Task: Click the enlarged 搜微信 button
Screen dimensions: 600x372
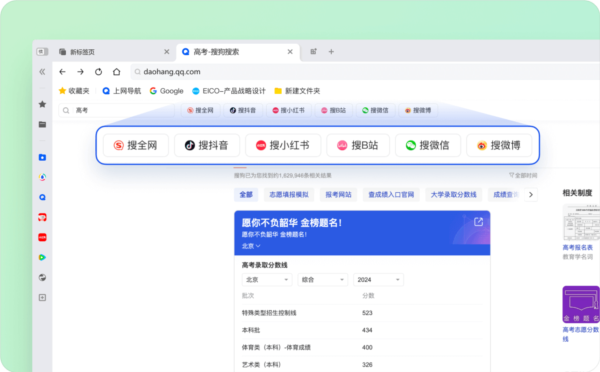Action: (428, 145)
